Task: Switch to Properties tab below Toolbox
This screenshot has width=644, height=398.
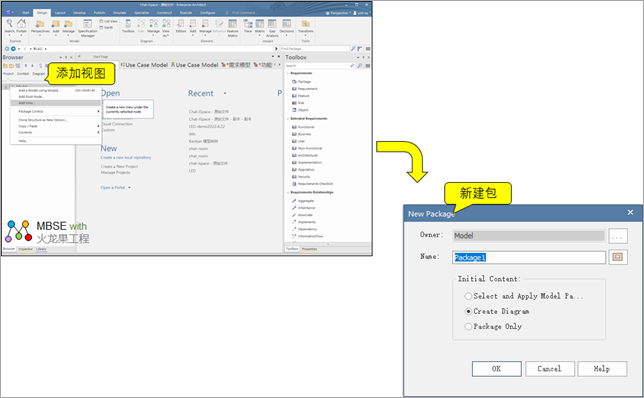Action: pyautogui.click(x=309, y=249)
